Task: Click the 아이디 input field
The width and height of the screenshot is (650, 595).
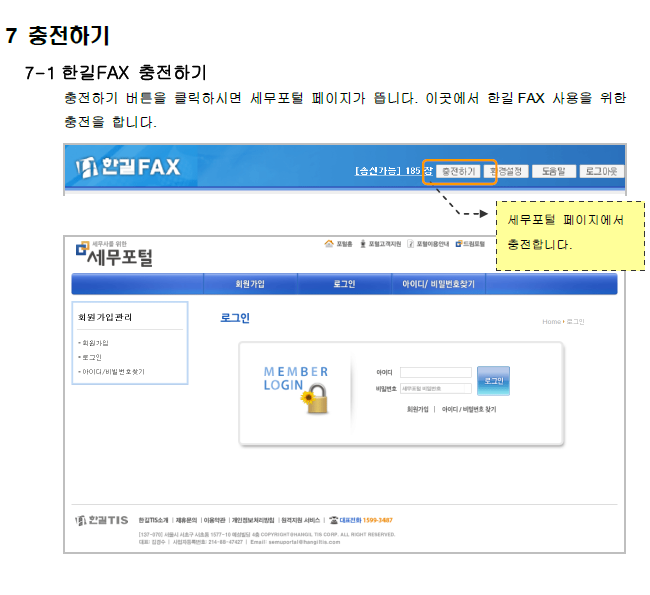Action: coord(435,373)
